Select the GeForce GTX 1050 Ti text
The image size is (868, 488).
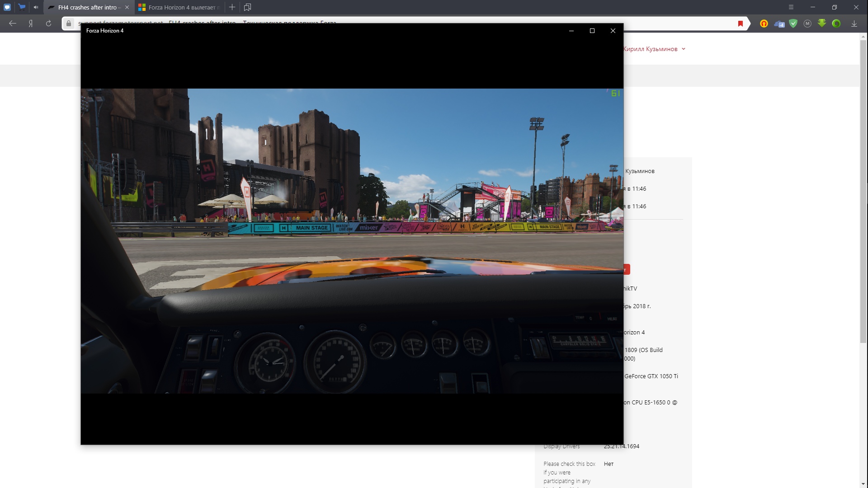coord(651,376)
